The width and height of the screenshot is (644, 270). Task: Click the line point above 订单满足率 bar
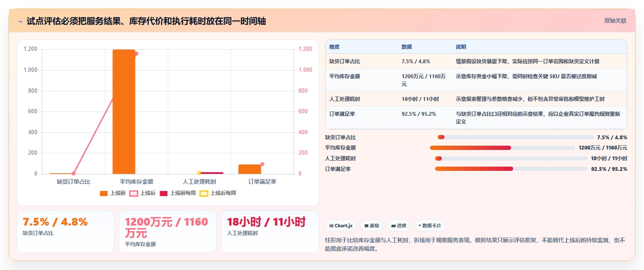262,164
